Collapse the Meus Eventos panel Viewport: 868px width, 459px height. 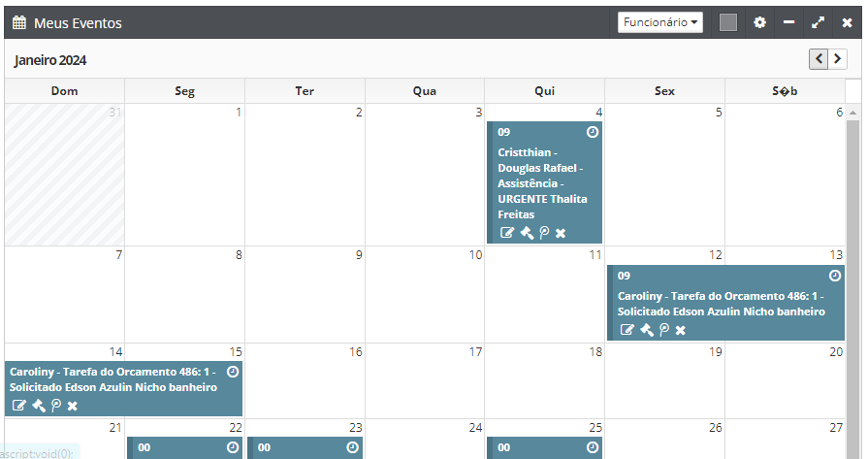coord(788,22)
